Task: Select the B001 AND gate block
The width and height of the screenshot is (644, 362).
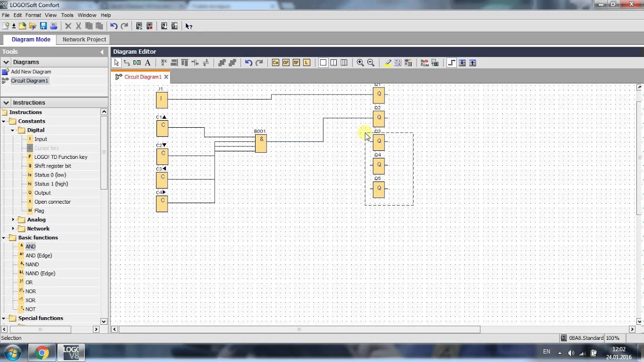Action: [x=261, y=143]
